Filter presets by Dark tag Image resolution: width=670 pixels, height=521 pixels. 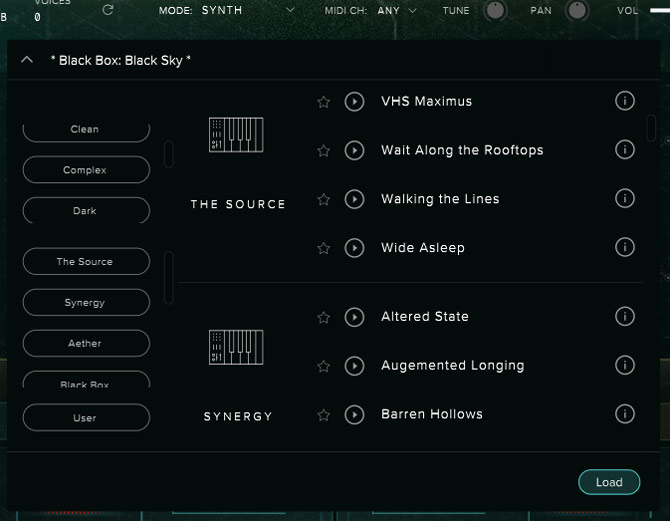85,211
